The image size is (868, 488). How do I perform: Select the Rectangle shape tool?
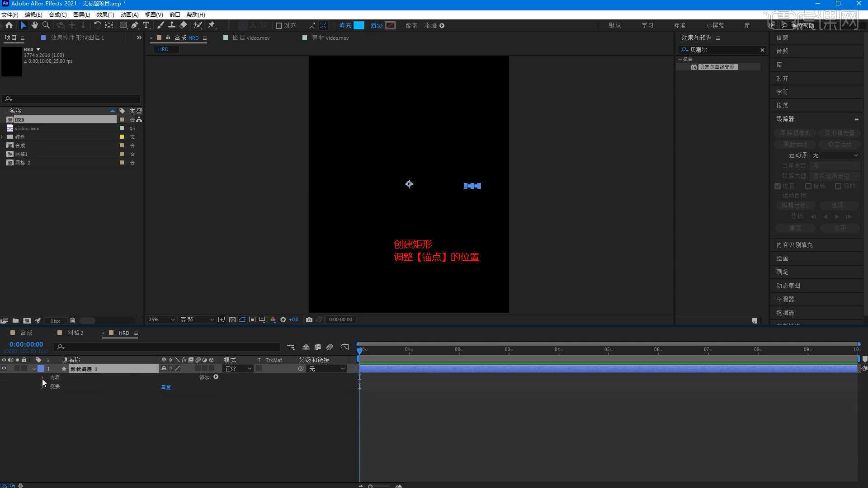click(123, 25)
